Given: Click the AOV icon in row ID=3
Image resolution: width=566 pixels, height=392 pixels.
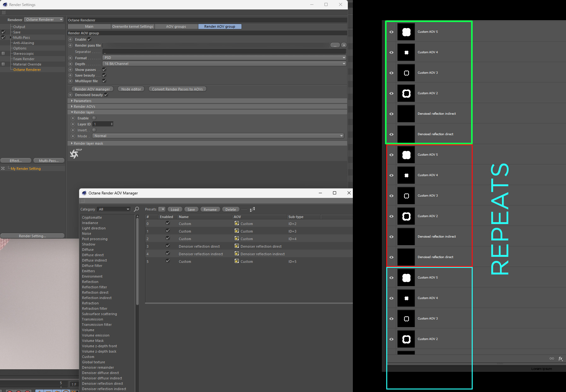Looking at the screenshot, I should 237,231.
